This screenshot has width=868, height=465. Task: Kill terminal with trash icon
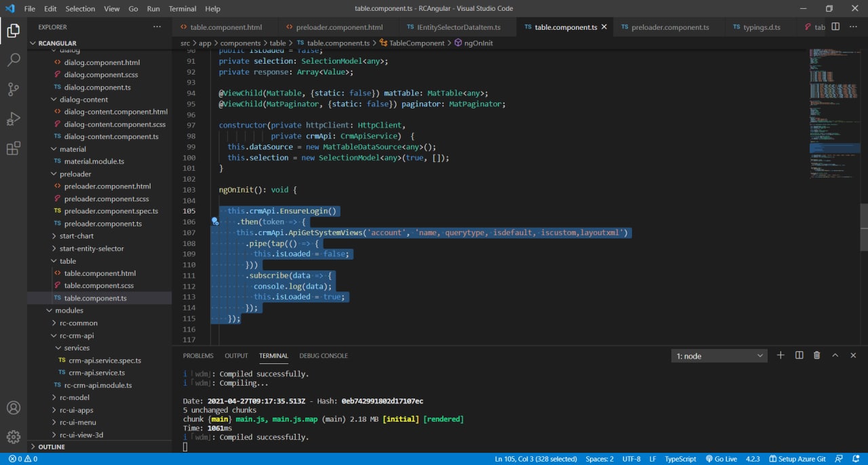(x=817, y=355)
